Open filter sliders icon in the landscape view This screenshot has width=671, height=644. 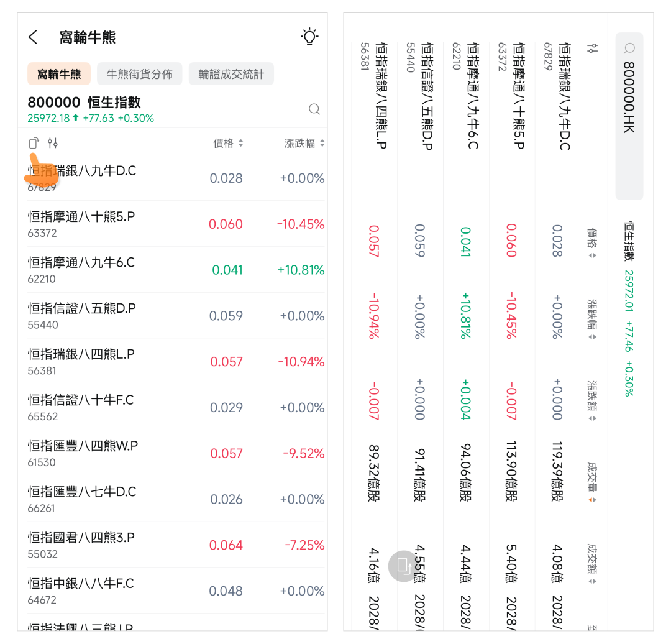[593, 48]
